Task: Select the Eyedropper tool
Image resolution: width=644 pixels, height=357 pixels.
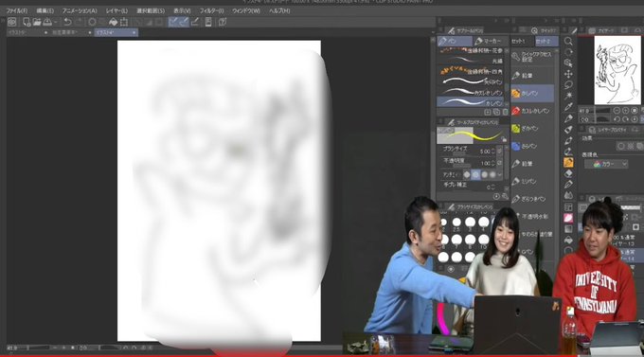Action: 568,107
